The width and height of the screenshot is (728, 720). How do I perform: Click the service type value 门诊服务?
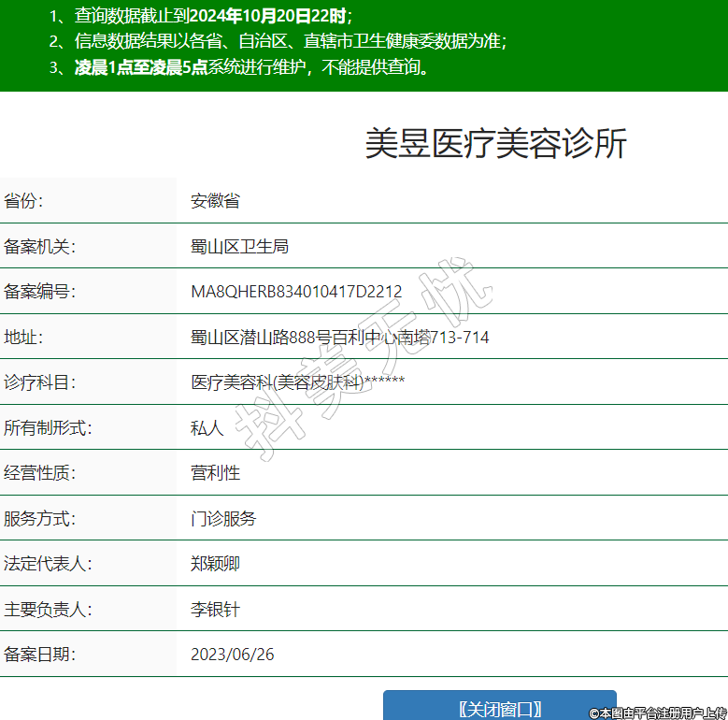click(x=223, y=519)
